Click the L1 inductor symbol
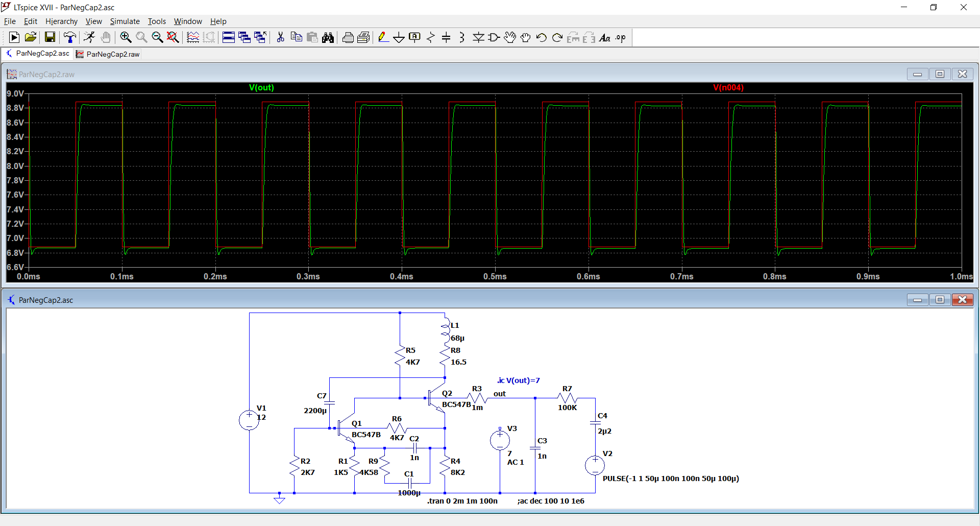The height and width of the screenshot is (526, 980). [x=446, y=330]
